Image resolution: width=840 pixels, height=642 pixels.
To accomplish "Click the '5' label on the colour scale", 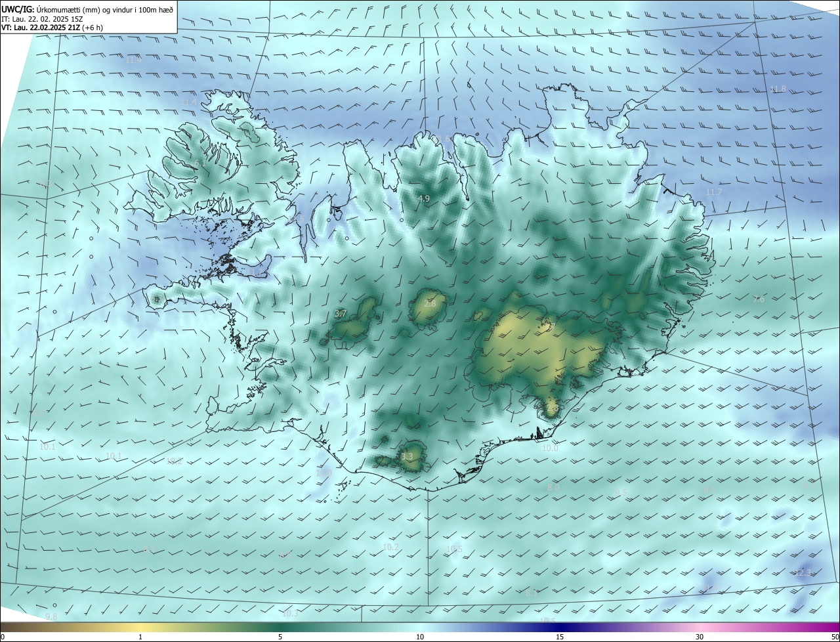I will point(280,637).
